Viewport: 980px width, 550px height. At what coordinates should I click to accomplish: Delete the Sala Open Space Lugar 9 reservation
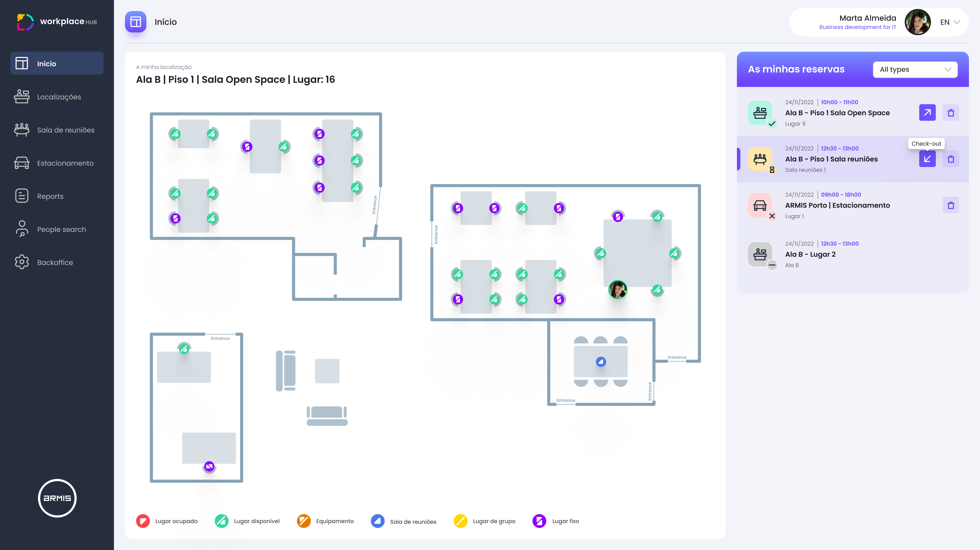(x=951, y=112)
